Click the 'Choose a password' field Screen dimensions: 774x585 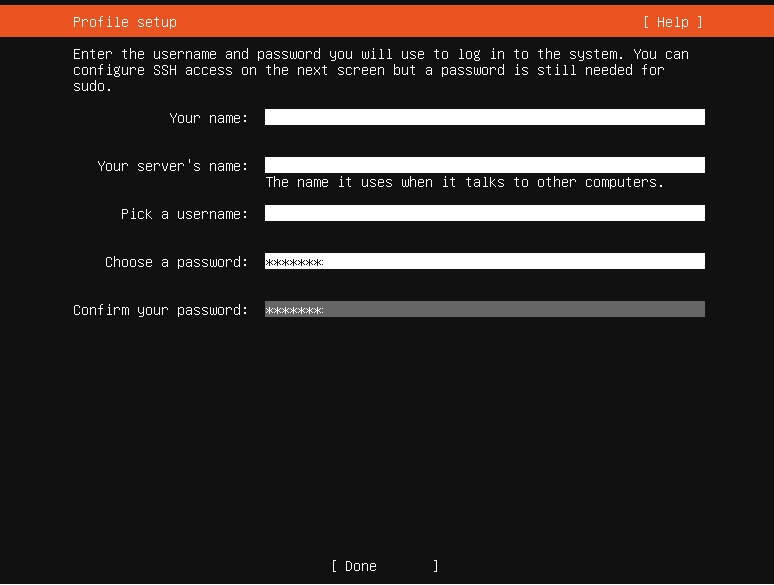pyautogui.click(x=485, y=261)
